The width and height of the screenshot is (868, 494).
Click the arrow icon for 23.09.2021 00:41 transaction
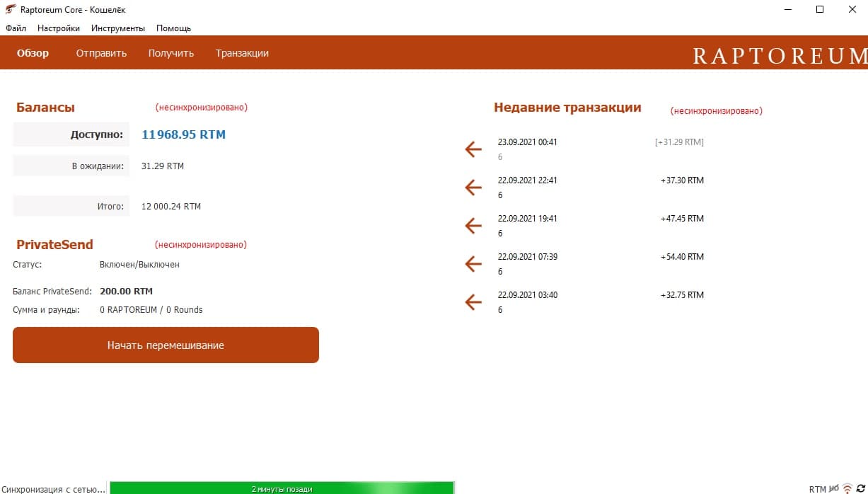[473, 149]
